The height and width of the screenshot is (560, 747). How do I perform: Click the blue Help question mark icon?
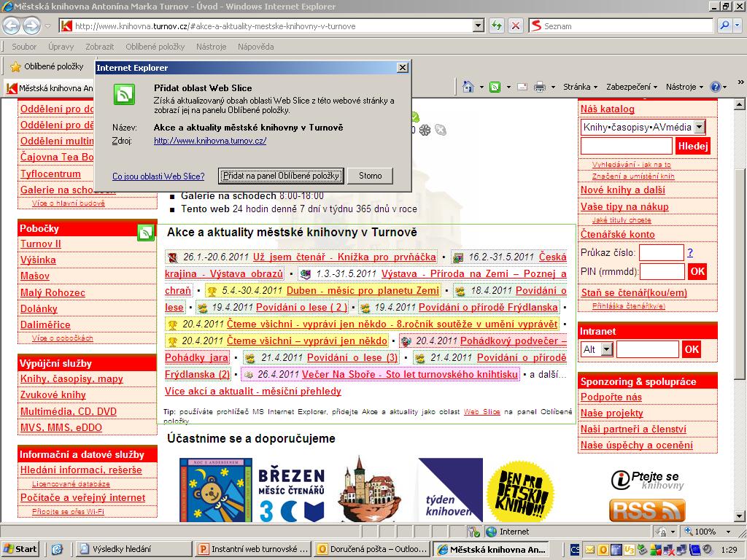pos(715,87)
